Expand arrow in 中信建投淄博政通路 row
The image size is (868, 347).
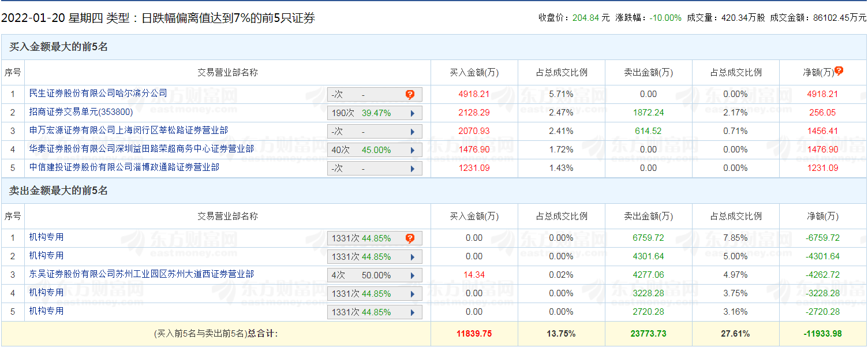point(413,169)
